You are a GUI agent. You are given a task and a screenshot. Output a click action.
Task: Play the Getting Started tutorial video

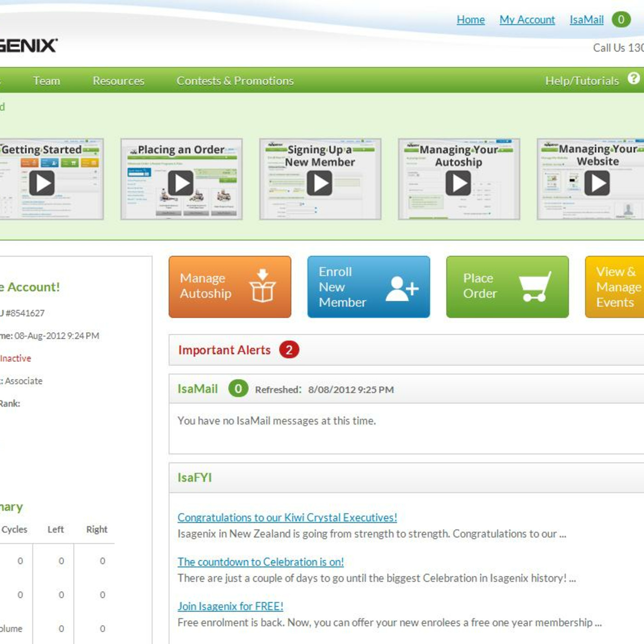[x=42, y=183]
